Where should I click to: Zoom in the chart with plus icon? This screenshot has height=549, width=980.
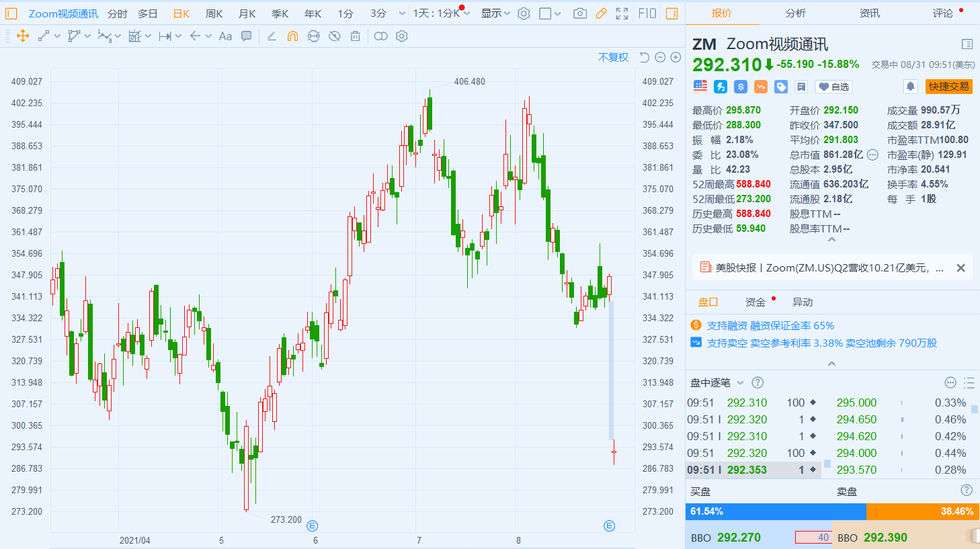(x=676, y=58)
